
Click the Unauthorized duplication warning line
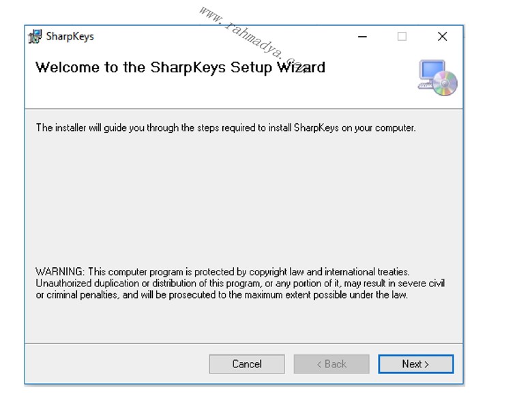point(239,283)
